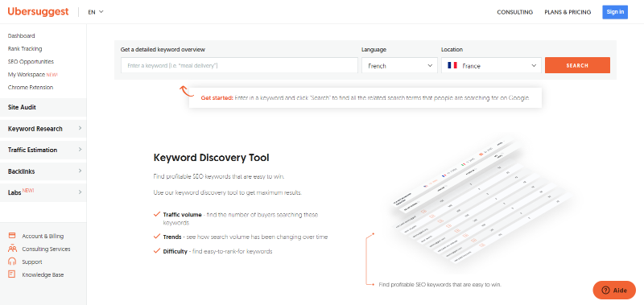This screenshot has width=644, height=305.
Task: Click the Knowledge Base book icon
Action: tap(12, 274)
